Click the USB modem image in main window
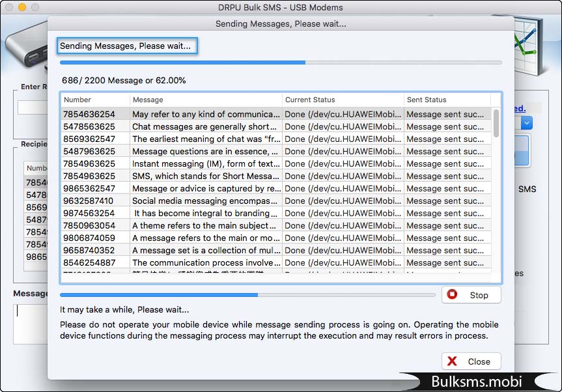The height and width of the screenshot is (392, 562). click(x=26, y=46)
